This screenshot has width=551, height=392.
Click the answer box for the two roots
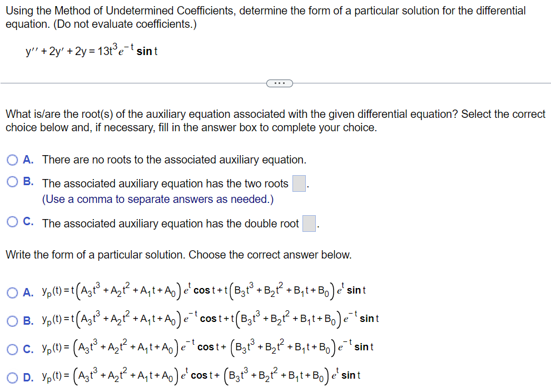pyautogui.click(x=299, y=183)
